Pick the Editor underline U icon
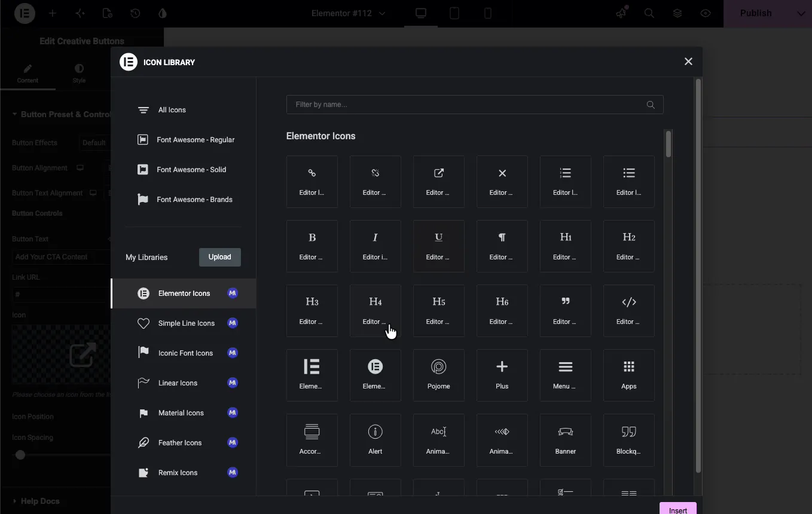The image size is (812, 514). tap(439, 246)
